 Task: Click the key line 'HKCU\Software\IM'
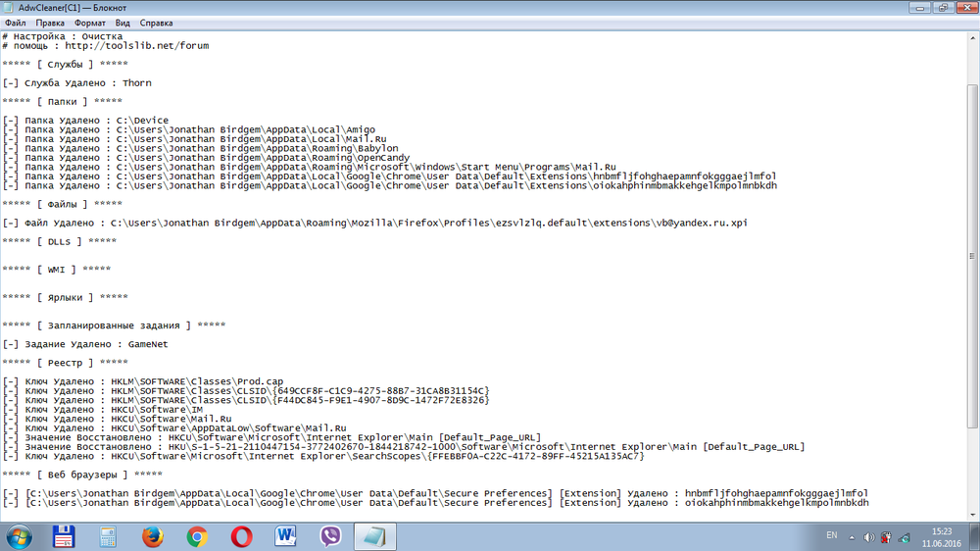pos(103,410)
